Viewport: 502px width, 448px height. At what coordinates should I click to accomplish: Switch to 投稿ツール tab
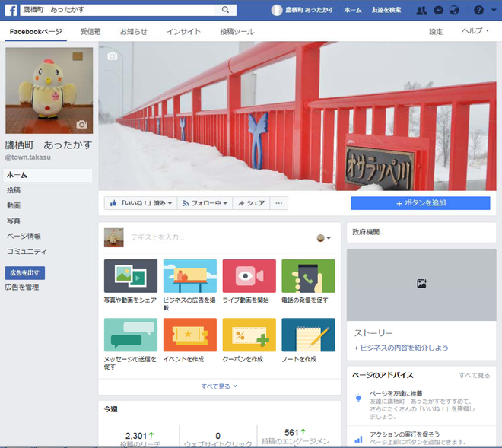click(x=237, y=32)
